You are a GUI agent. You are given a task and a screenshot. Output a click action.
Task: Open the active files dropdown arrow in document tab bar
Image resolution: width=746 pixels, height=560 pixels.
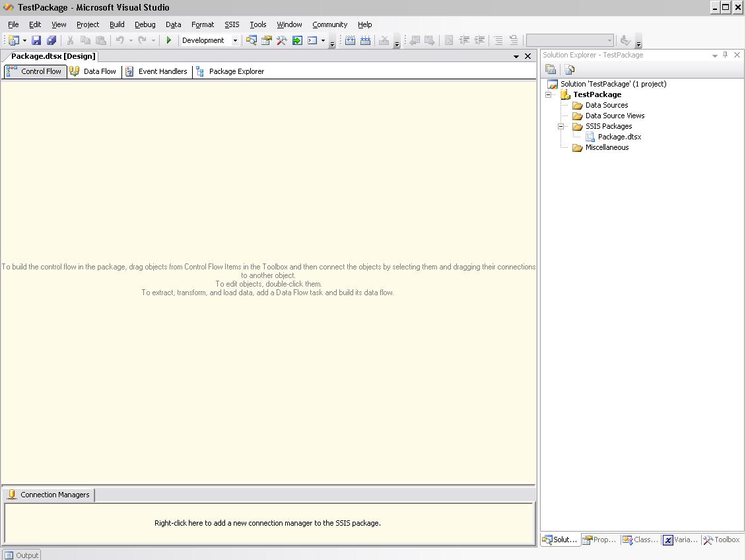516,57
